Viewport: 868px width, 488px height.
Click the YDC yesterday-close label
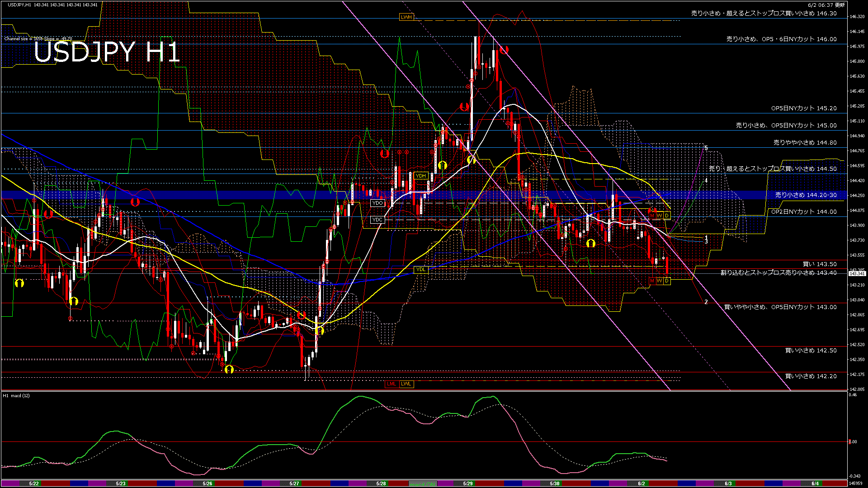tap(377, 220)
